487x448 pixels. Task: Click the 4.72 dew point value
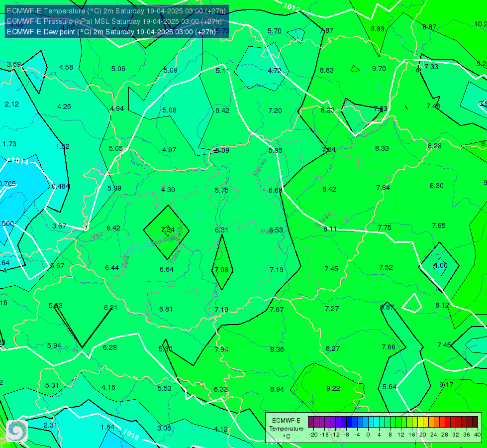click(x=275, y=71)
